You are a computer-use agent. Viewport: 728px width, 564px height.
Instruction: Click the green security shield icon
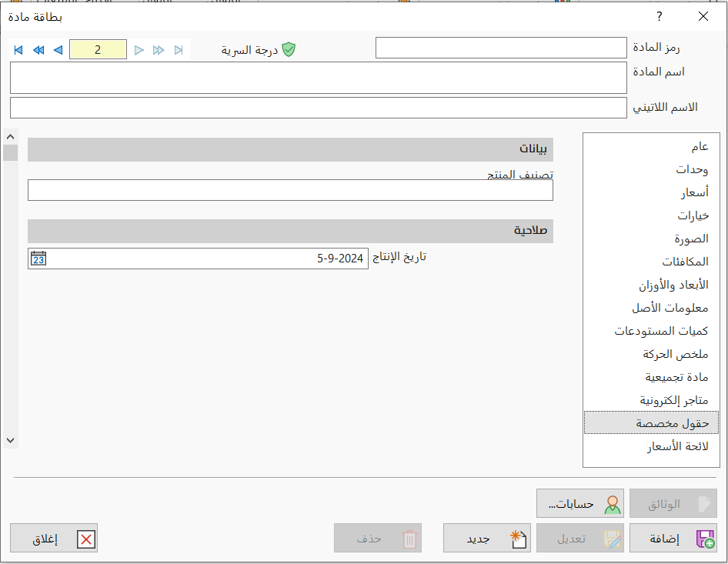coord(289,49)
